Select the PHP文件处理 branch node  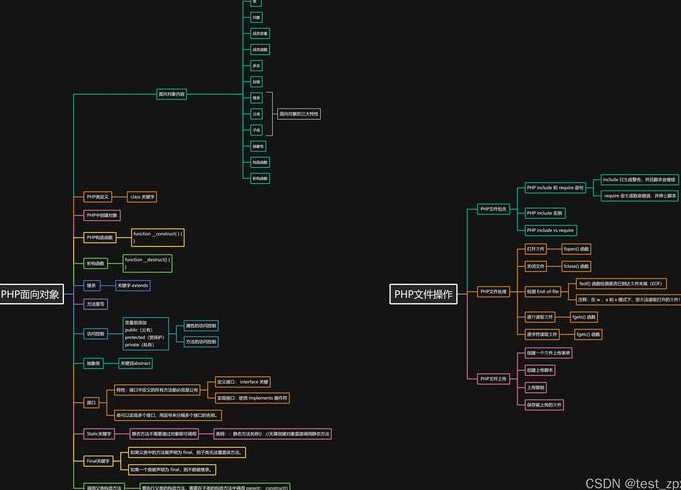[x=493, y=291]
